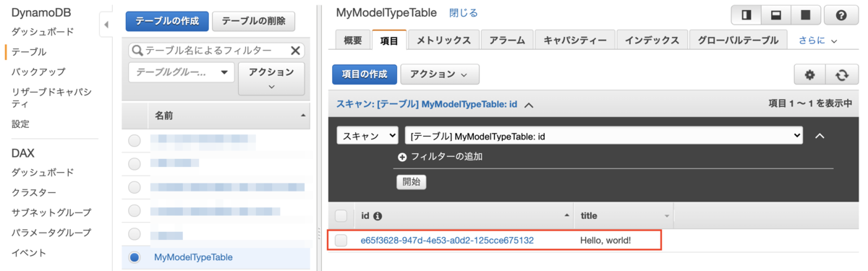Open バックアップ in sidebar
This screenshot has height=271, width=868.
tap(38, 72)
